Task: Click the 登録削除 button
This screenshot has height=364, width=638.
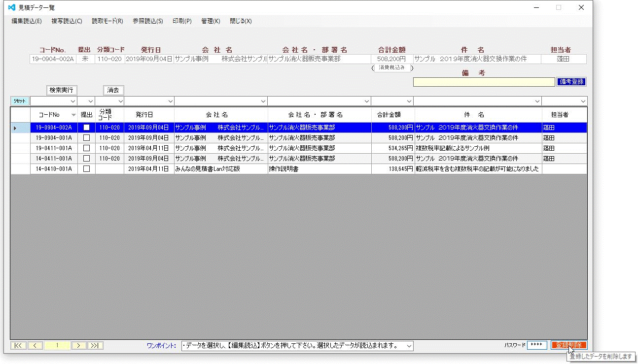Action: pos(569,345)
